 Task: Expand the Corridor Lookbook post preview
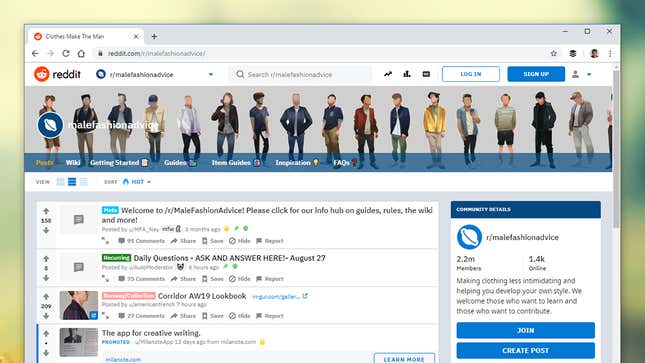pos(105,316)
